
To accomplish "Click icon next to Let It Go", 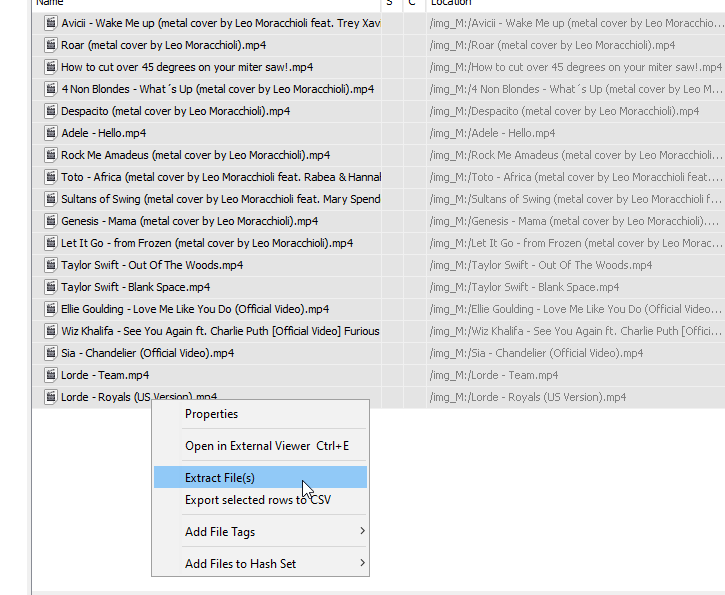I will pyautogui.click(x=50, y=243).
